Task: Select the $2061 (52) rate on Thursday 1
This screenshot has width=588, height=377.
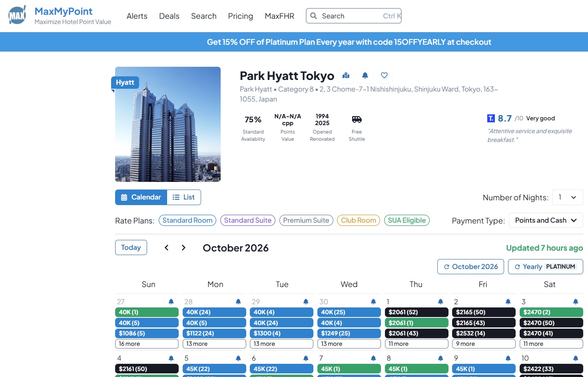Action: point(417,312)
